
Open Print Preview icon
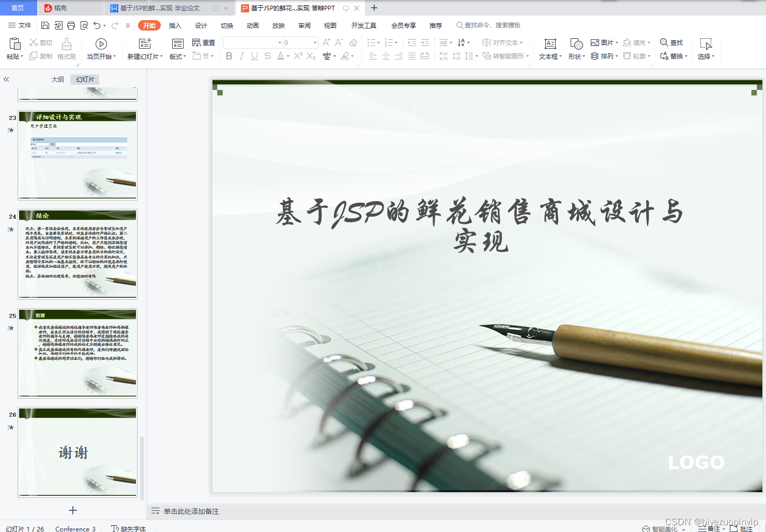click(x=84, y=25)
